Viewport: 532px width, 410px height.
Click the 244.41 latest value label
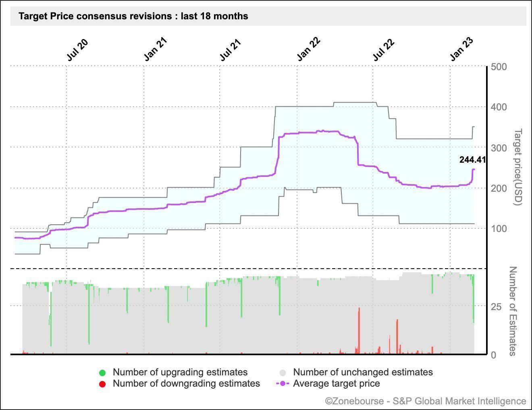pyautogui.click(x=472, y=160)
